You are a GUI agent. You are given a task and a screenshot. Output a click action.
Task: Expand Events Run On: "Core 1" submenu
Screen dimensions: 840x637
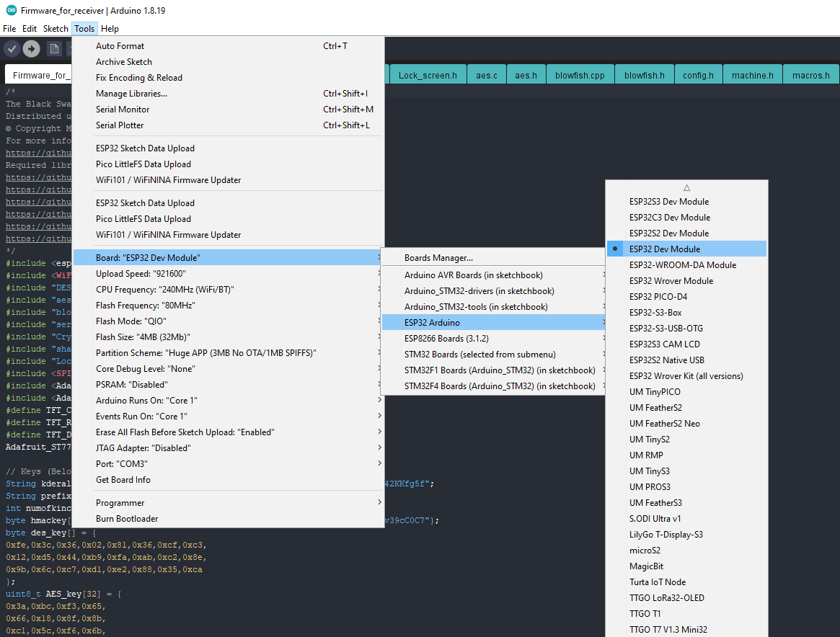click(x=229, y=416)
